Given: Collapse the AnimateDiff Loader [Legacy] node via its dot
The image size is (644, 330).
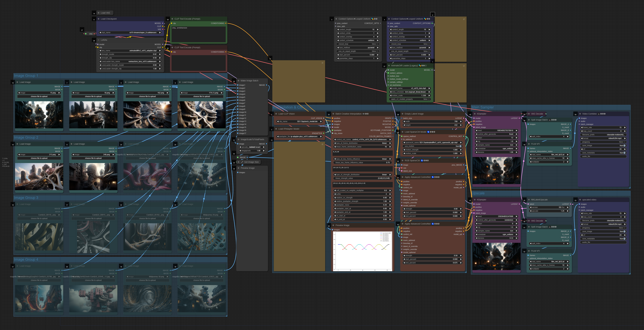Looking at the screenshot, I should [x=389, y=66].
